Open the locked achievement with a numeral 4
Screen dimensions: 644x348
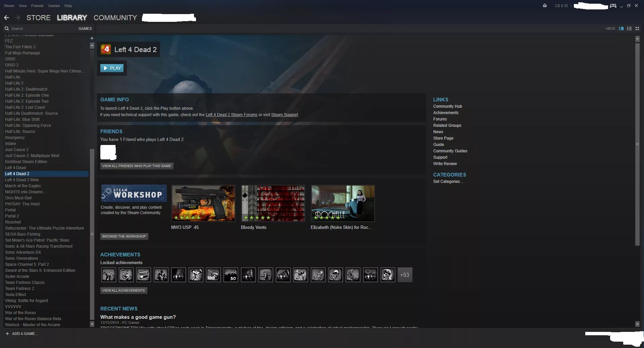point(301,275)
